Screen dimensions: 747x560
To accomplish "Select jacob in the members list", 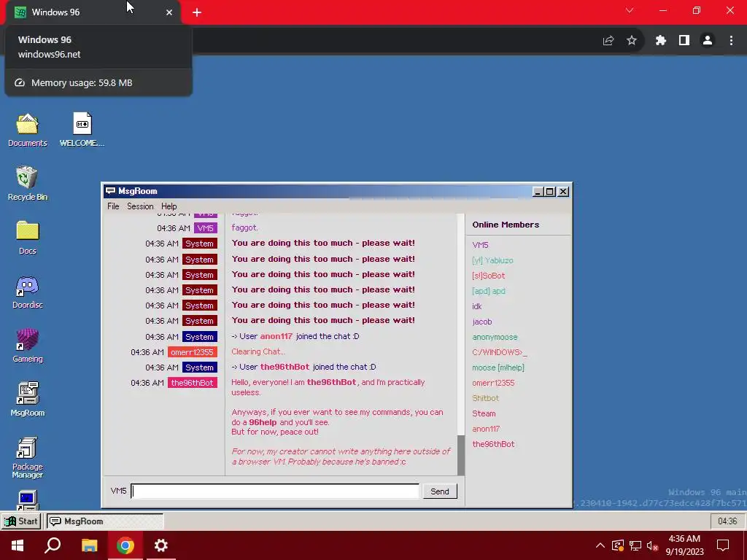I will tap(481, 322).
